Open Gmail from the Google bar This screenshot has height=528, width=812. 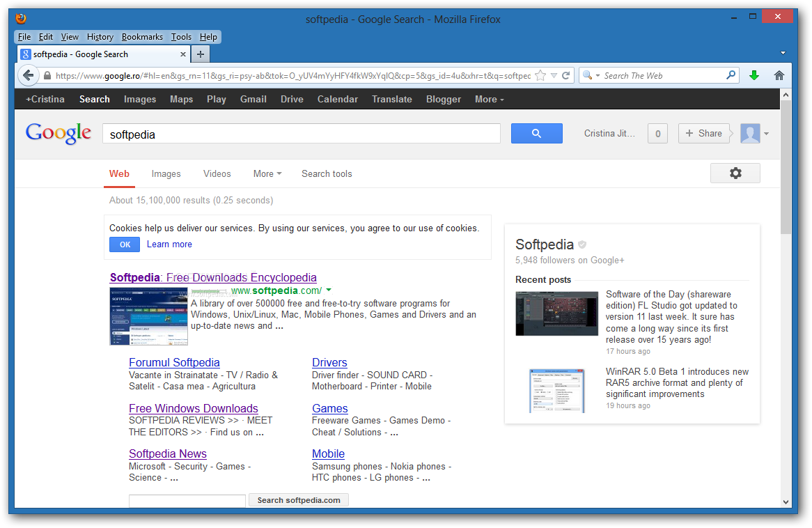253,99
